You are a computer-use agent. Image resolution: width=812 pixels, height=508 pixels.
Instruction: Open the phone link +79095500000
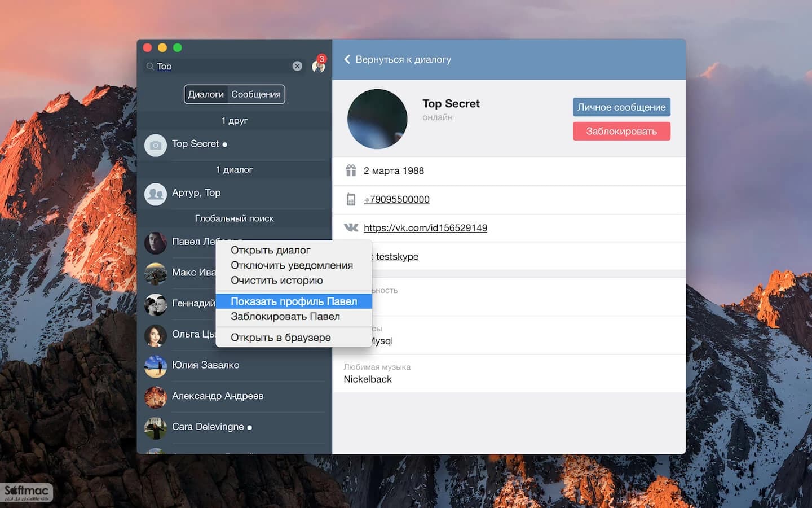click(396, 199)
